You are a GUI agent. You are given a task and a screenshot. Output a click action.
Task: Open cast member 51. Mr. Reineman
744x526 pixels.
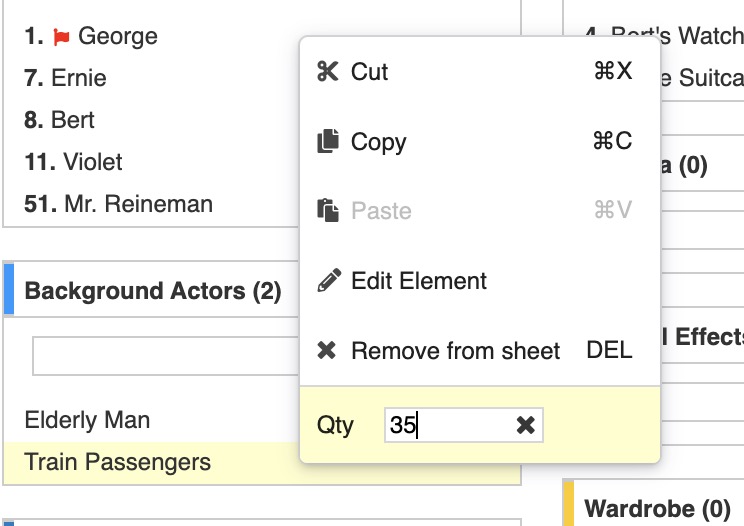118,204
